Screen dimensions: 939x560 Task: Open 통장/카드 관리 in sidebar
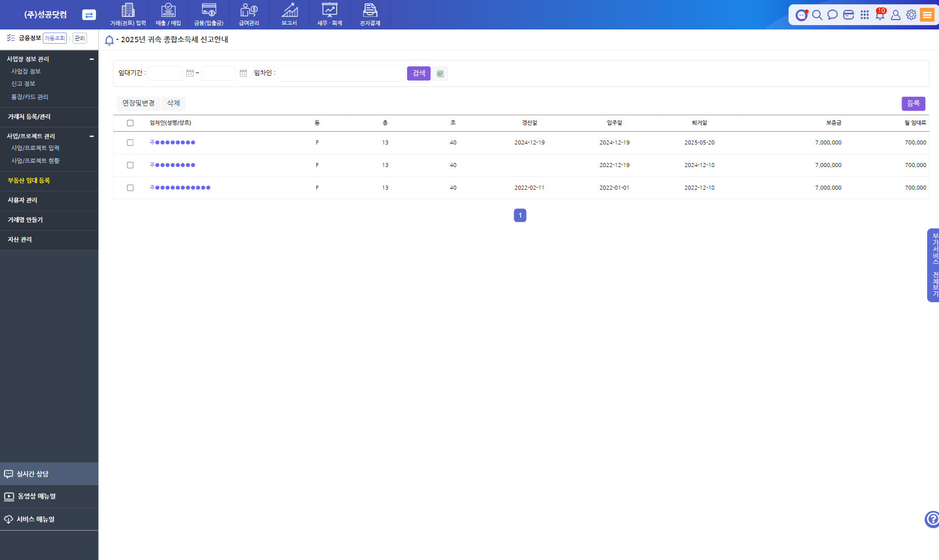point(29,97)
